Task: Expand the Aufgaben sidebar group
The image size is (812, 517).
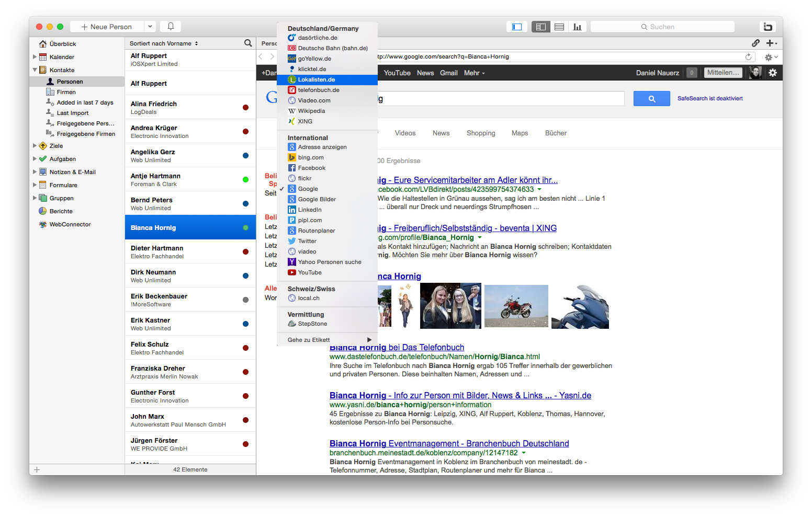Action: point(35,159)
